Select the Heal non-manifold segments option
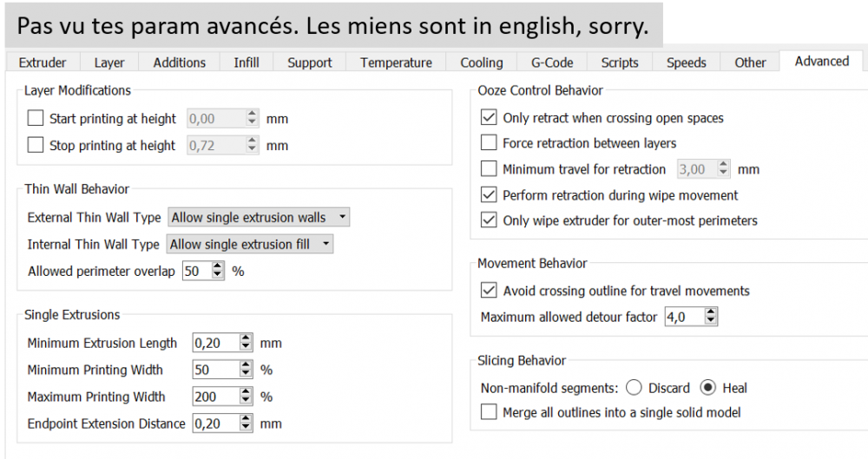This screenshot has height=459, width=868. click(708, 388)
